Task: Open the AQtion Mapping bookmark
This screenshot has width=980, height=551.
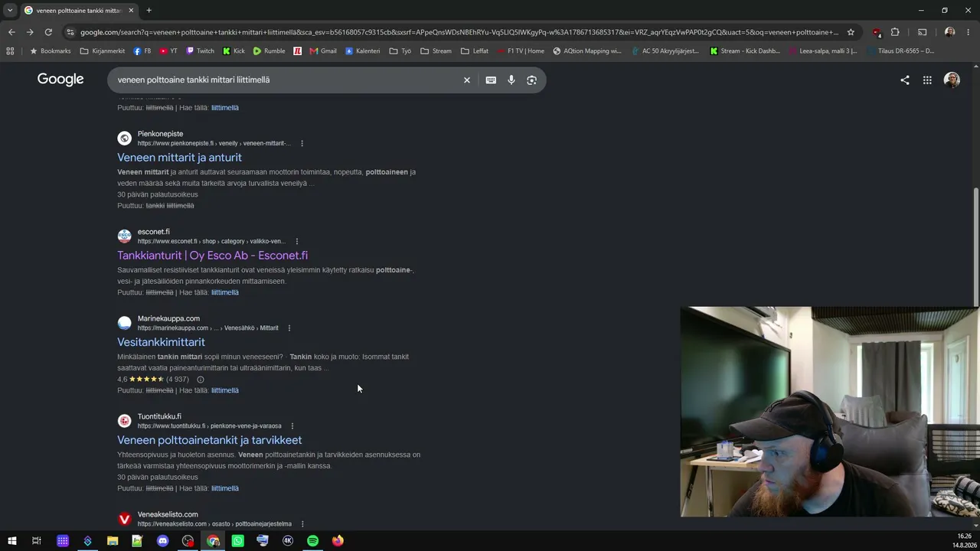Action: [x=586, y=51]
